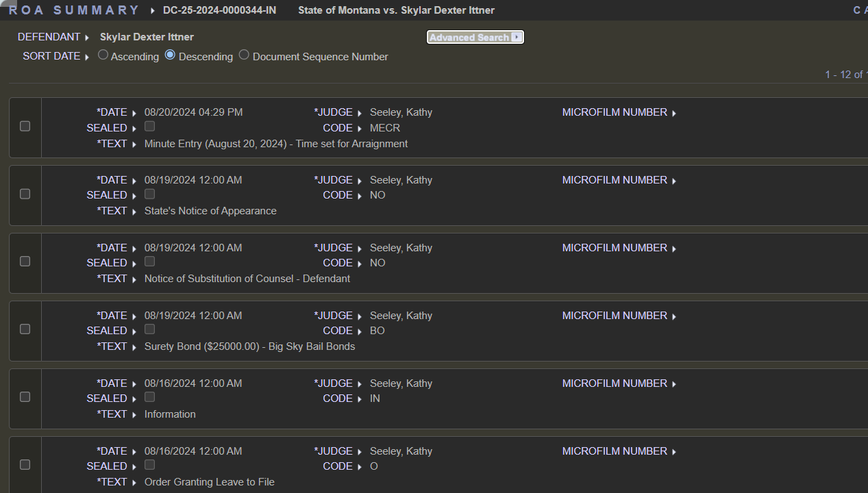Click SEALED arrow in the Surety Bond row
Image resolution: width=868 pixels, height=493 pixels.
pyautogui.click(x=134, y=331)
